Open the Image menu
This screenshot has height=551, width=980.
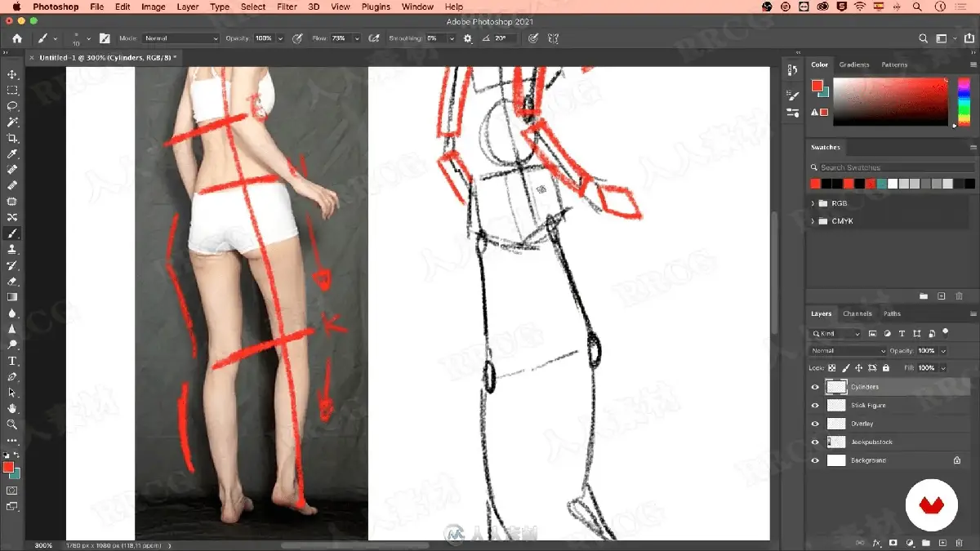(154, 7)
